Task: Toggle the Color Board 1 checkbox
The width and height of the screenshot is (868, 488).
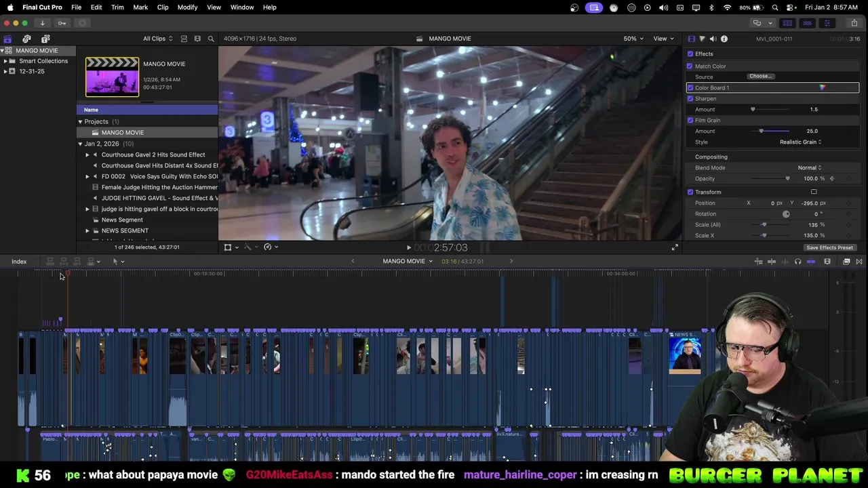Action: 690,88
